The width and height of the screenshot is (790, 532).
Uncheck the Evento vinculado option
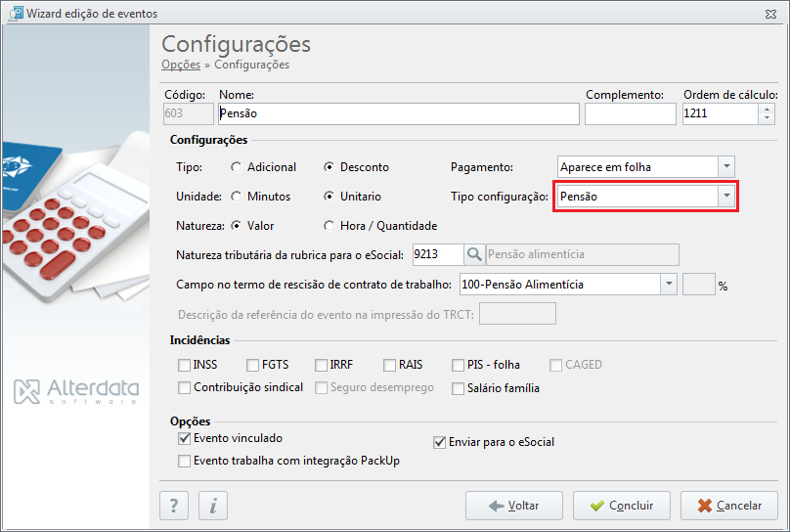coord(185,438)
